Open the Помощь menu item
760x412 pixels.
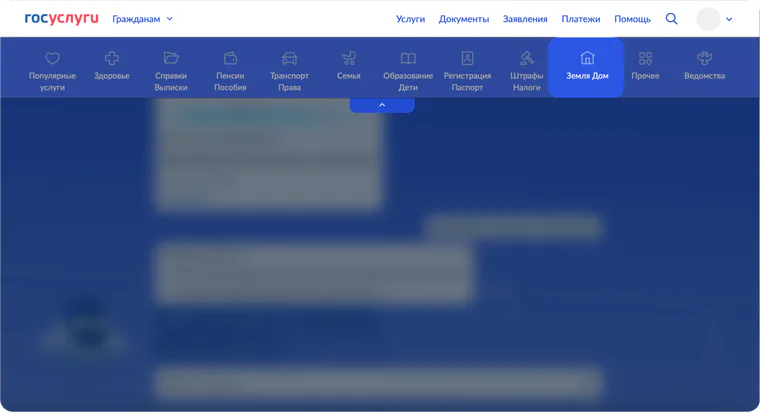[632, 19]
